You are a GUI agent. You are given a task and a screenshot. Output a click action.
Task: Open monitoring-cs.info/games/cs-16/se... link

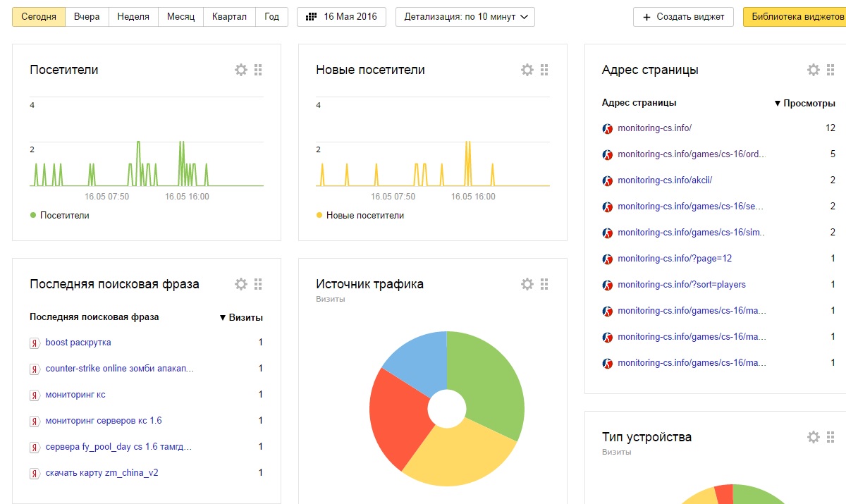point(691,207)
